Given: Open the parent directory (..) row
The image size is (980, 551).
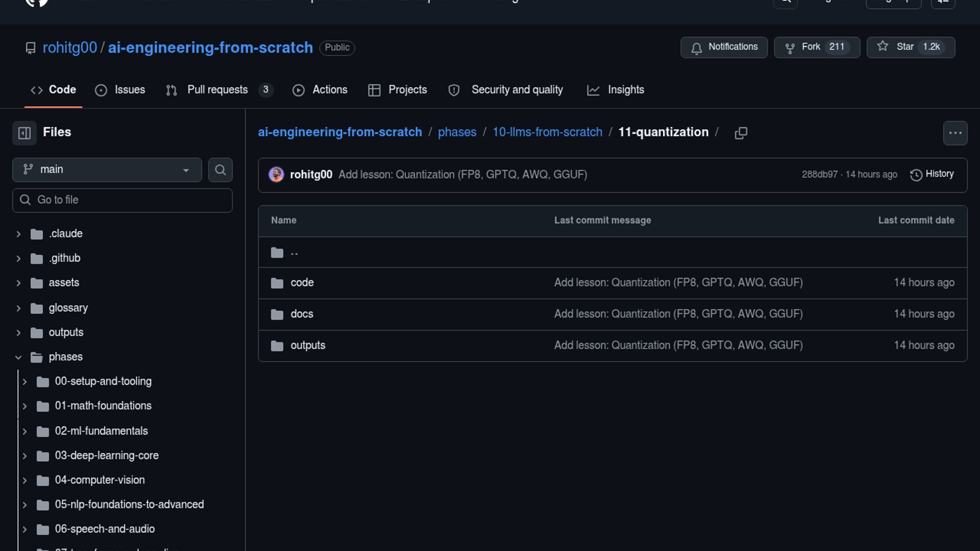Looking at the screenshot, I should pyautogui.click(x=294, y=253).
